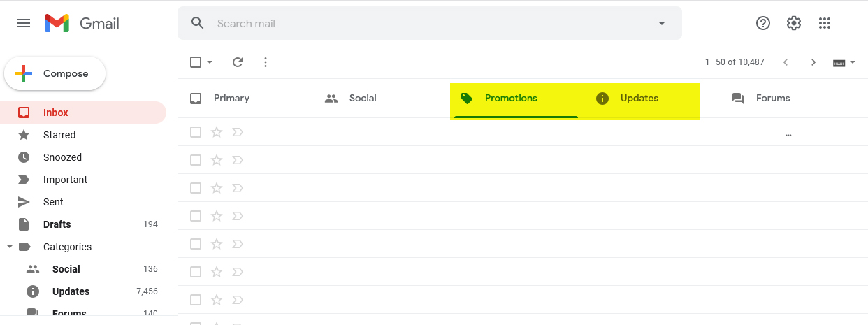Refresh the inbox

[x=238, y=62]
